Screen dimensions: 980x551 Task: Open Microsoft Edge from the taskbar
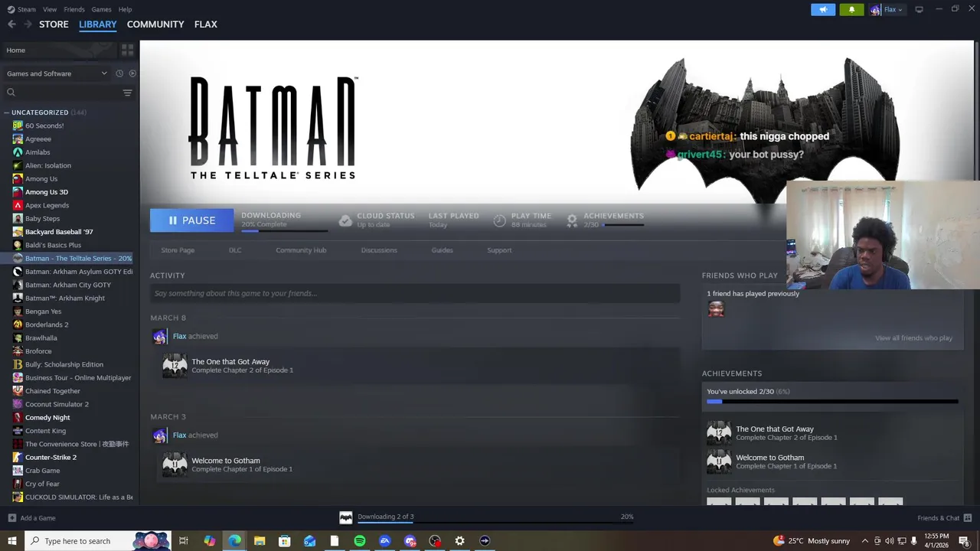click(234, 541)
